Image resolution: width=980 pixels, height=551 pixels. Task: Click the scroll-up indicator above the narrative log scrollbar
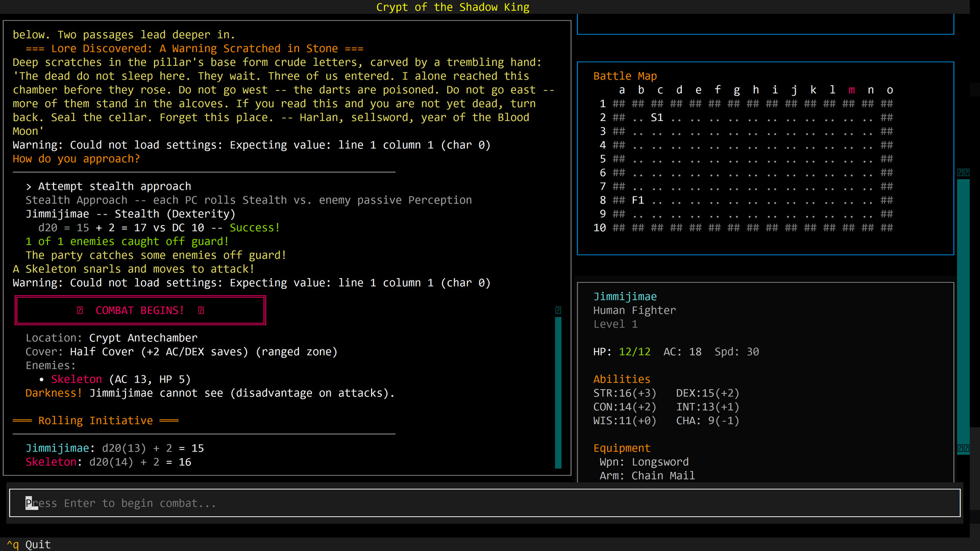pos(558,310)
